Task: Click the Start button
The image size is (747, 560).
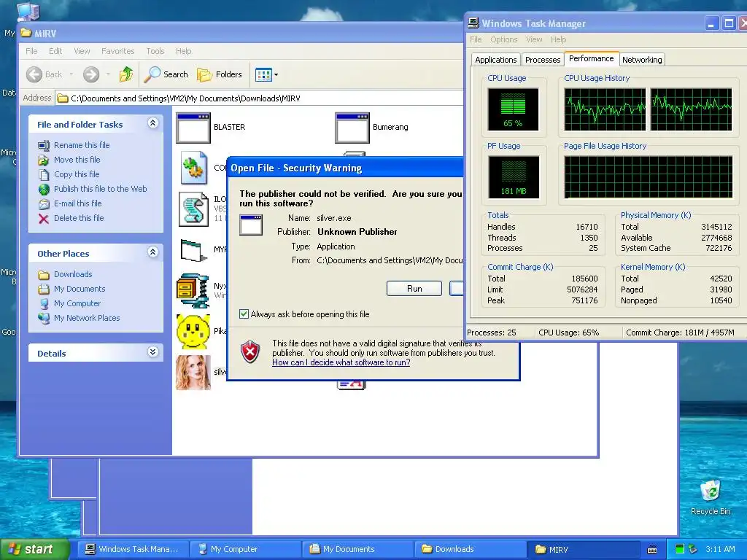Action: (34, 549)
